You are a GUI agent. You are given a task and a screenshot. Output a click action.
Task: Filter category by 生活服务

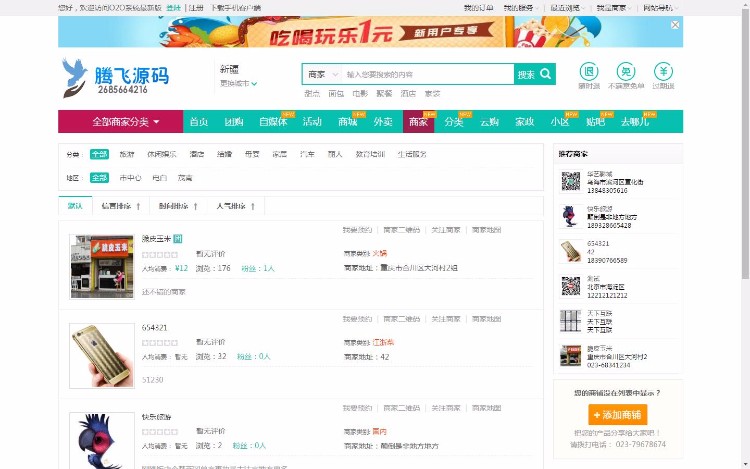(412, 154)
